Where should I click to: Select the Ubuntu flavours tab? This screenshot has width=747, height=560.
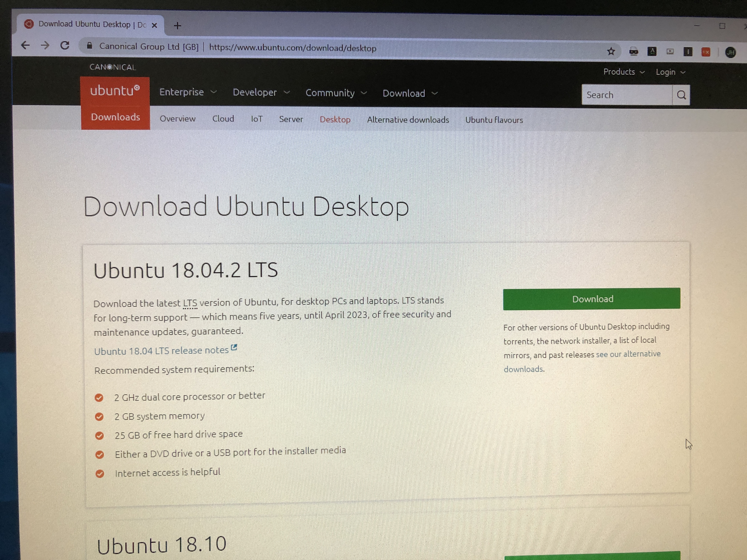click(x=494, y=120)
